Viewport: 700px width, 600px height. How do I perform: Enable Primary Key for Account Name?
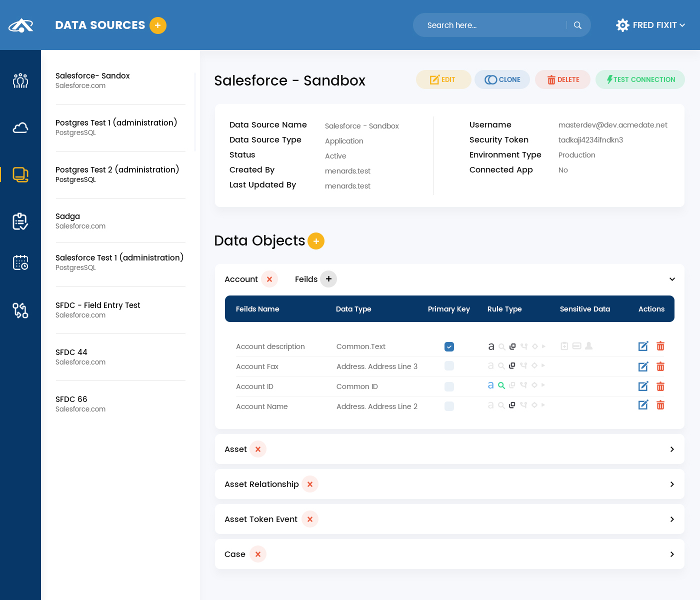(x=449, y=406)
